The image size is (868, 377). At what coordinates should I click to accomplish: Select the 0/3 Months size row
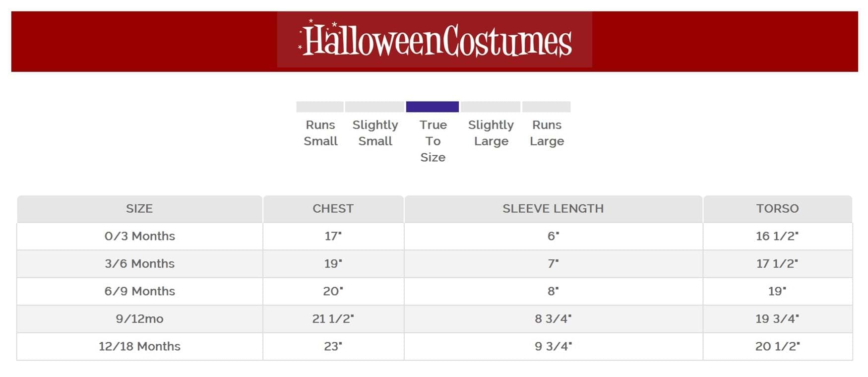click(139, 236)
